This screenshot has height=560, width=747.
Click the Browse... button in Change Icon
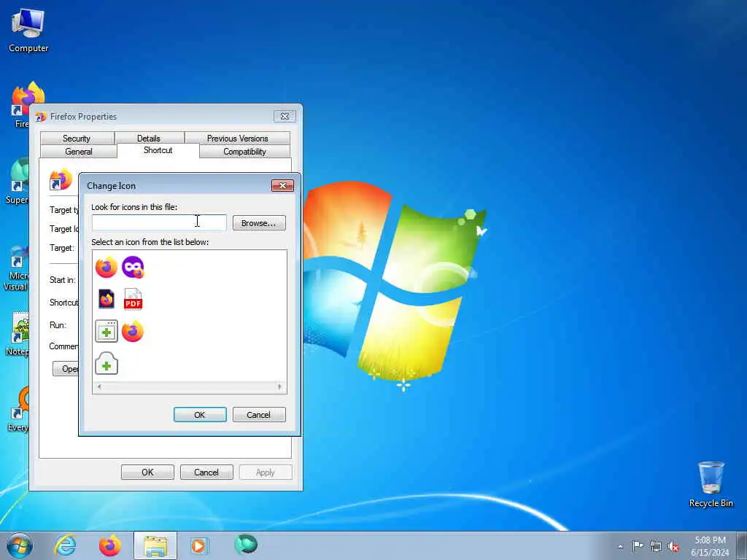coord(259,223)
